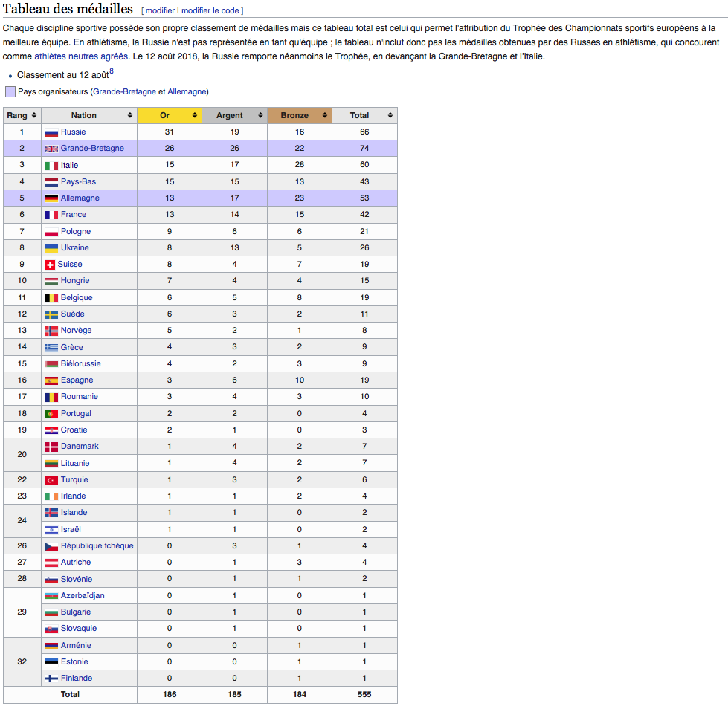Open the Lituanie nation link
Image resolution: width=728 pixels, height=706 pixels.
[x=75, y=463]
